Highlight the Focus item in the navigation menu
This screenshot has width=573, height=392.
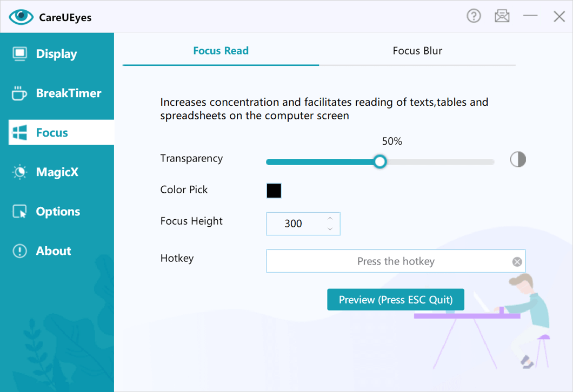click(x=54, y=132)
